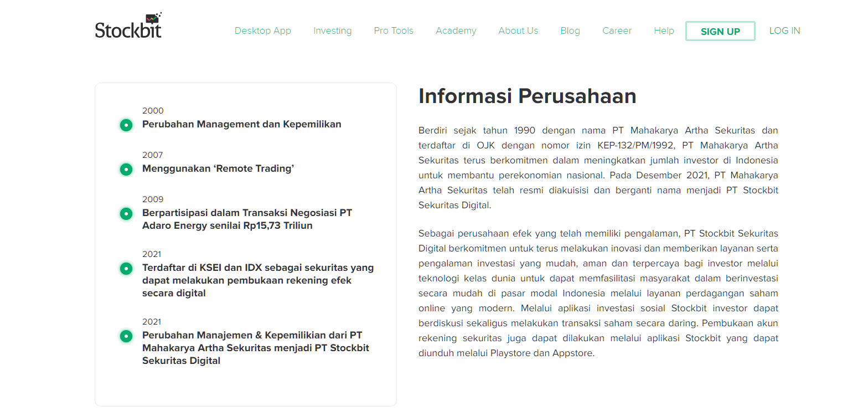
Task: Select the timeline dot for Perubahan Manajemen 2021 entry
Action: [x=126, y=336]
